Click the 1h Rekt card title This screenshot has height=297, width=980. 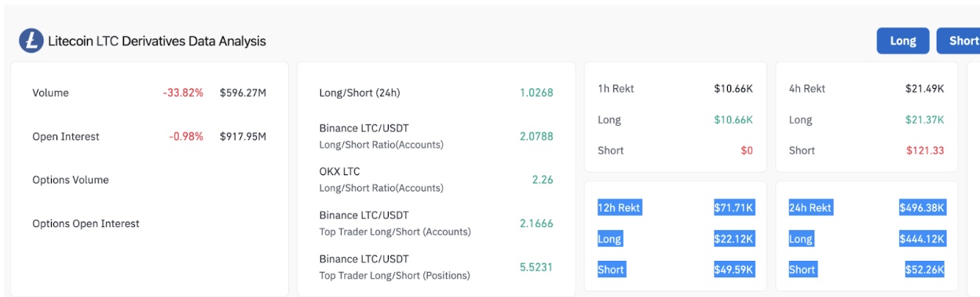[616, 89]
